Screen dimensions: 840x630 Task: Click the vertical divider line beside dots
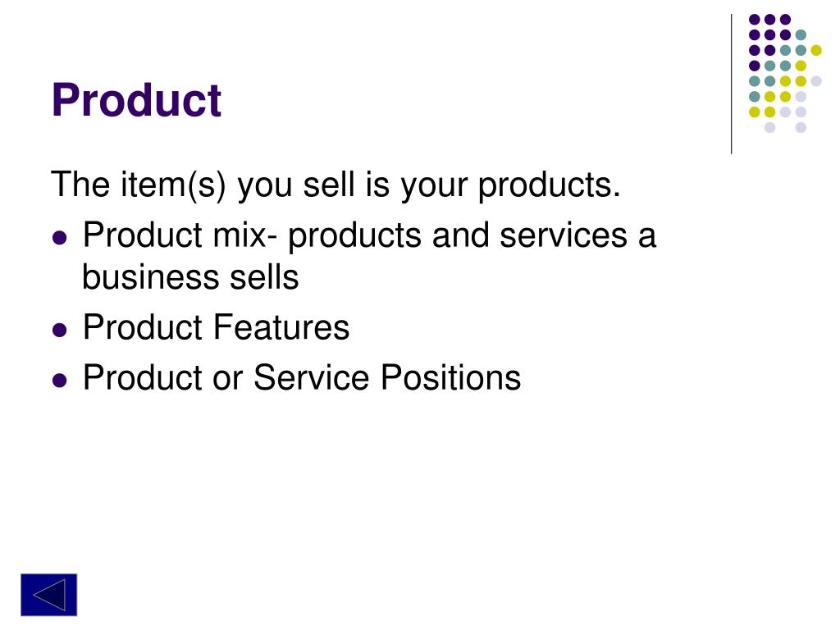(x=731, y=84)
